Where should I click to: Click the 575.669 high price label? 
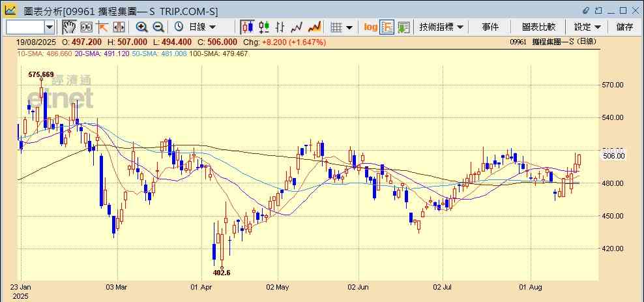(x=41, y=74)
